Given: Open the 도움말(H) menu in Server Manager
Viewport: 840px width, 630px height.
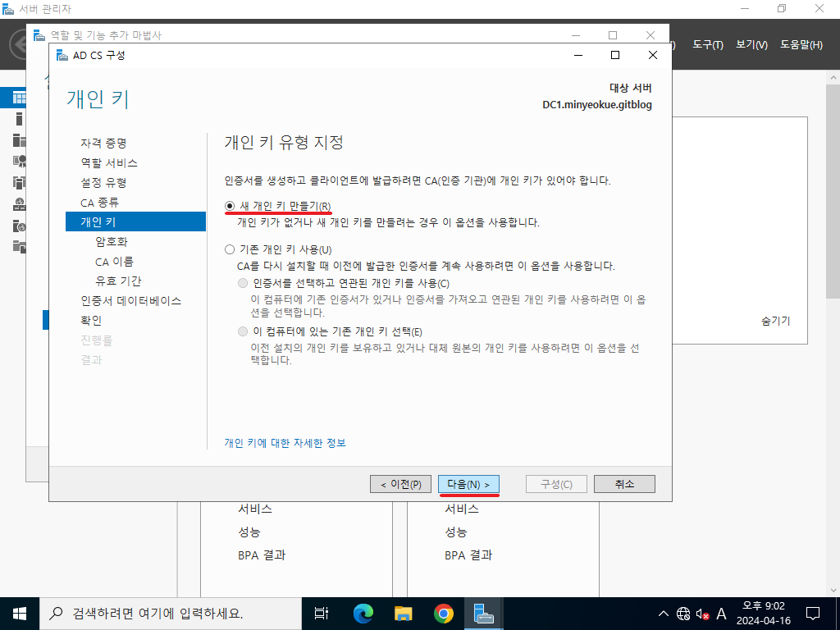Looking at the screenshot, I should 801,45.
